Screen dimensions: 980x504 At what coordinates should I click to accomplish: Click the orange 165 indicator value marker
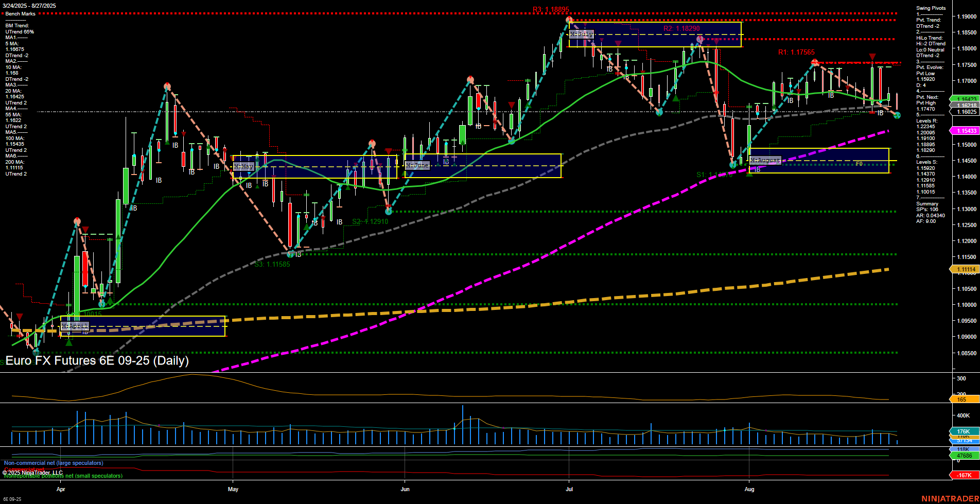965,399
